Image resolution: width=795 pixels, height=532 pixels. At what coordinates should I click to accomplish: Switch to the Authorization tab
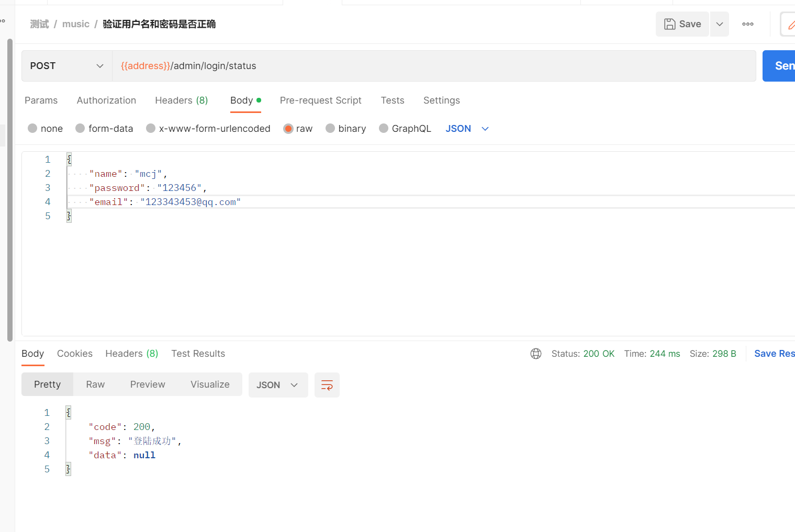[x=106, y=100]
